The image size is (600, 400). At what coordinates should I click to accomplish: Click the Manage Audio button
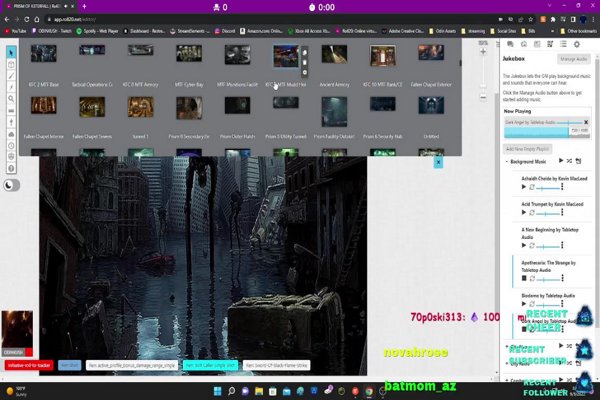click(573, 59)
